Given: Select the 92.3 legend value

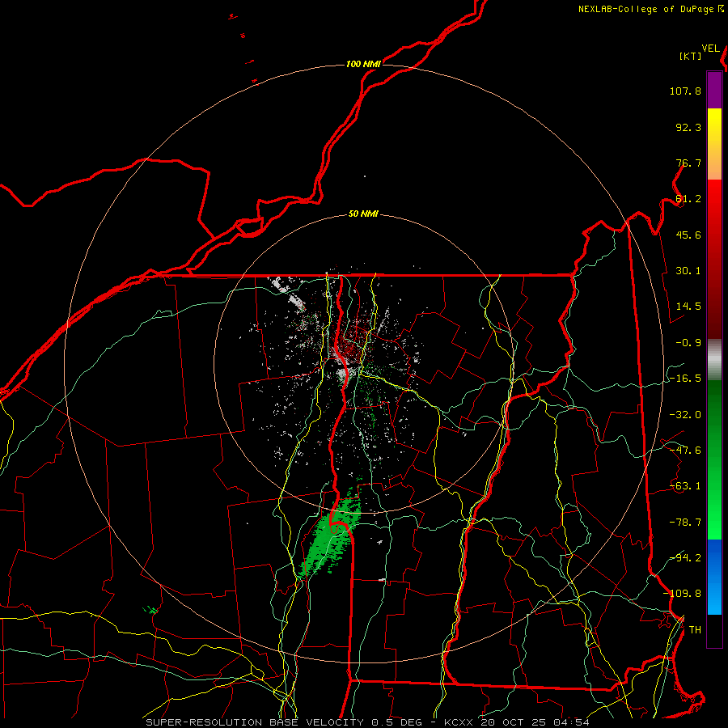Looking at the screenshot, I should click(688, 127).
